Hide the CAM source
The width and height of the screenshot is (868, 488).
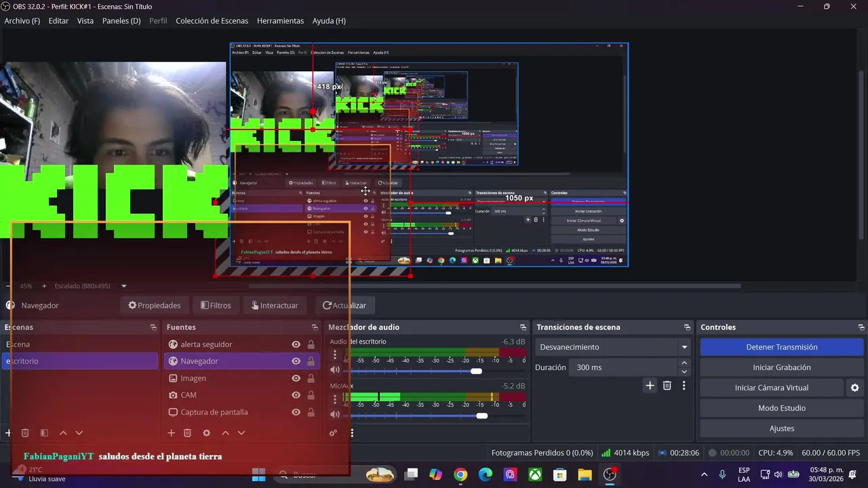[296, 395]
